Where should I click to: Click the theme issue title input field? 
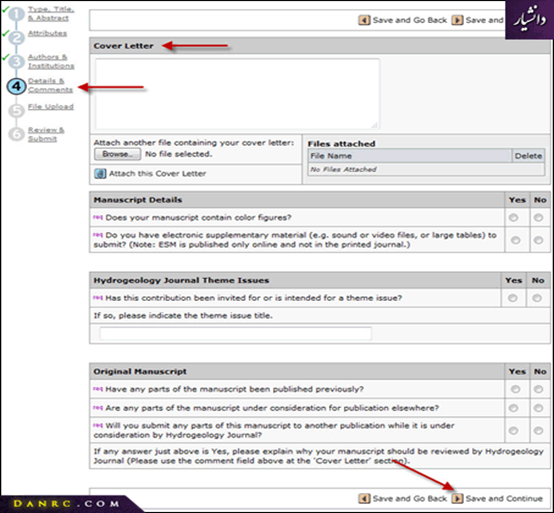[235, 333]
